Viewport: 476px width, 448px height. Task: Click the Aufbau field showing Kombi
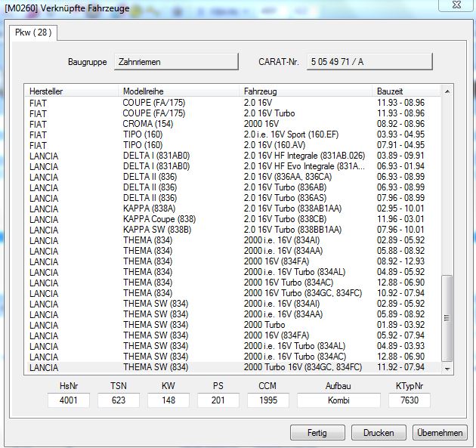point(338,400)
